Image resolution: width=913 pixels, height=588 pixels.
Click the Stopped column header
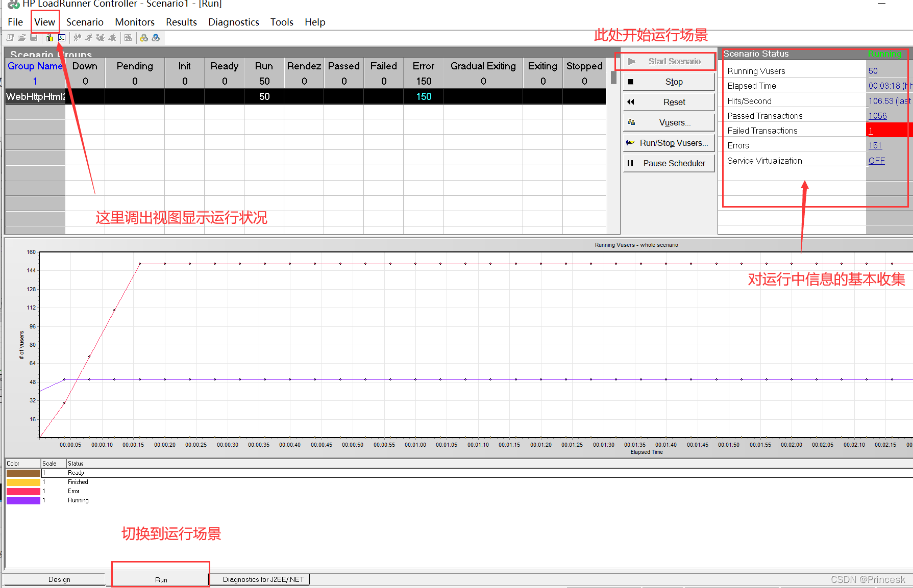point(584,66)
